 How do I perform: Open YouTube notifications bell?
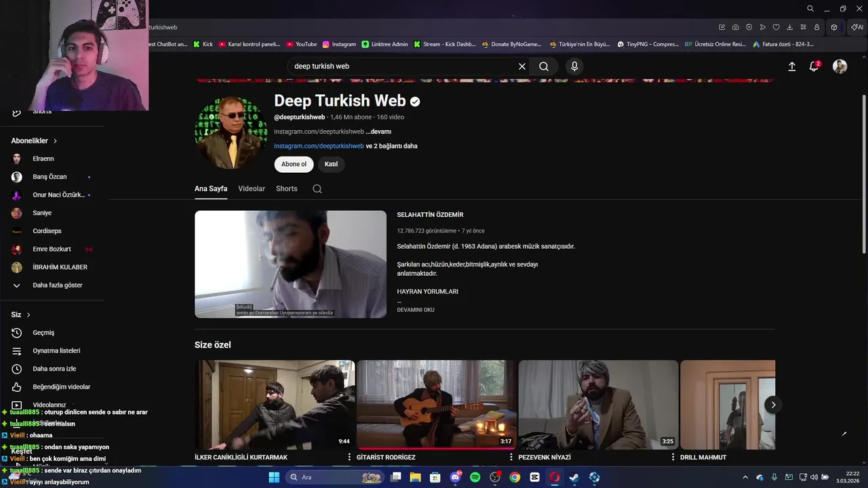tap(814, 66)
